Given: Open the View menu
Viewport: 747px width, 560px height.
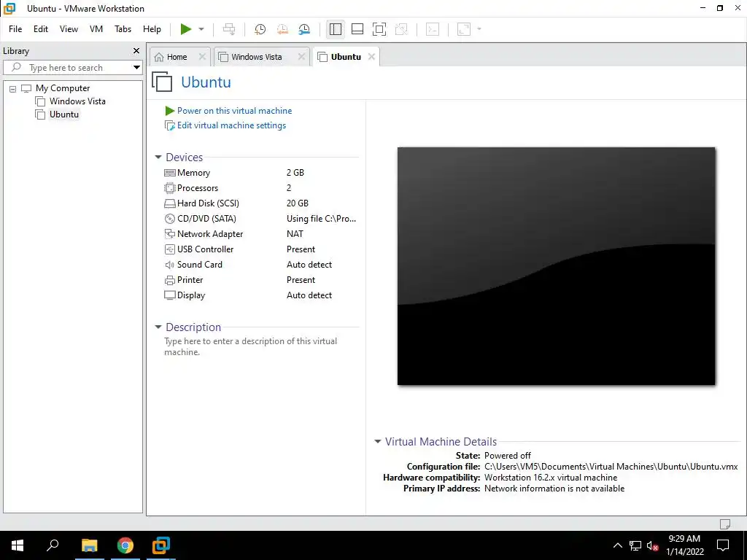Looking at the screenshot, I should [69, 29].
